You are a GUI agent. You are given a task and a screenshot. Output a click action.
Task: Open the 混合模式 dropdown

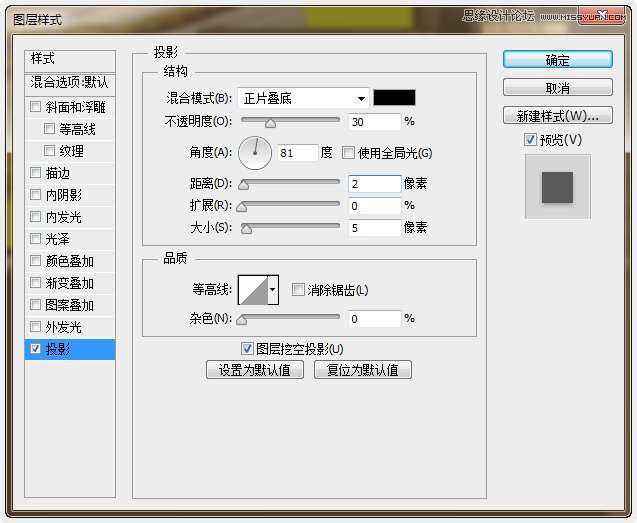coord(304,98)
